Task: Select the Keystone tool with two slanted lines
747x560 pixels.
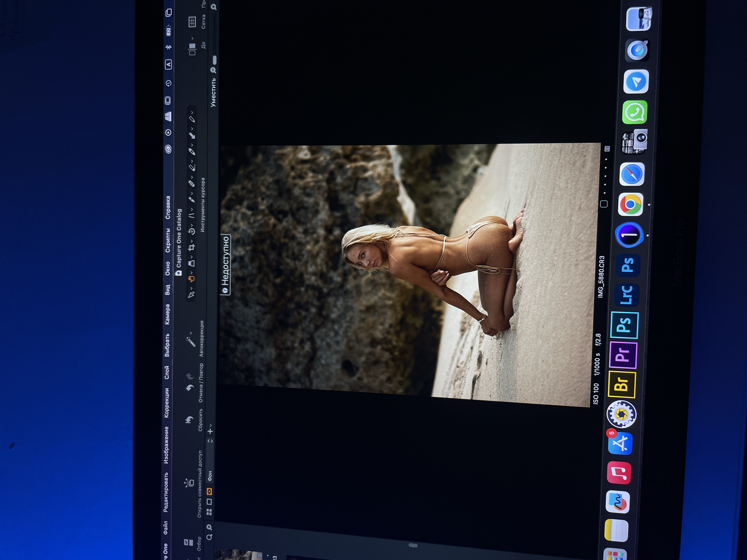Action: (x=192, y=215)
